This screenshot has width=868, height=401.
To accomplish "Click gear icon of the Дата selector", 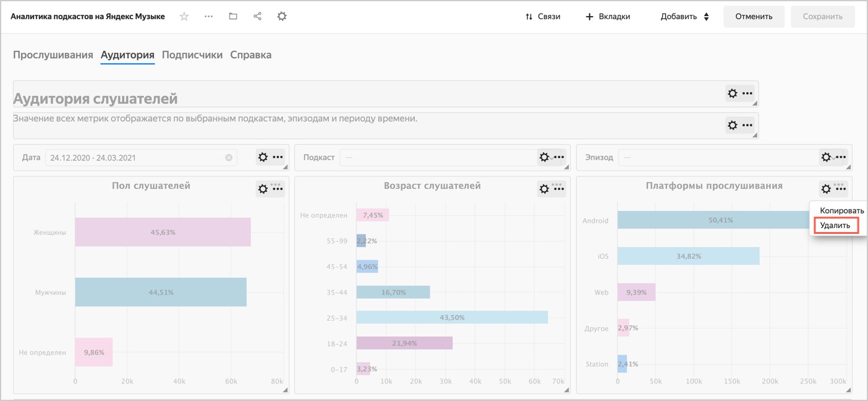I will (x=263, y=157).
